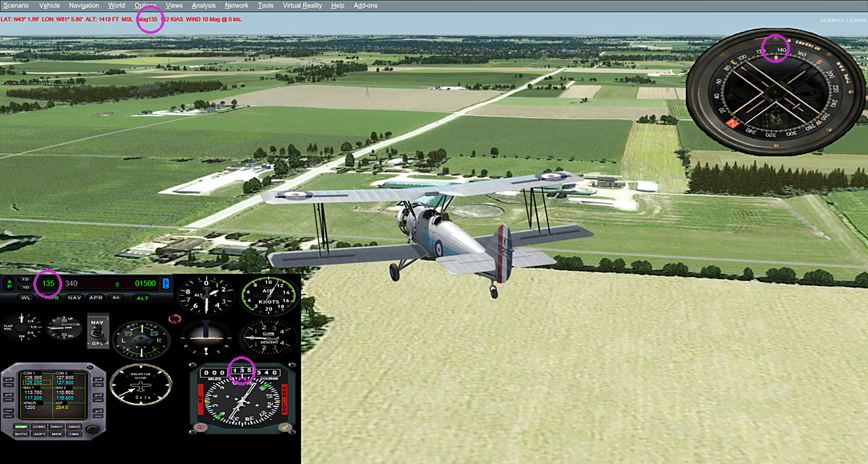Enable the FD flight director button

[25, 279]
